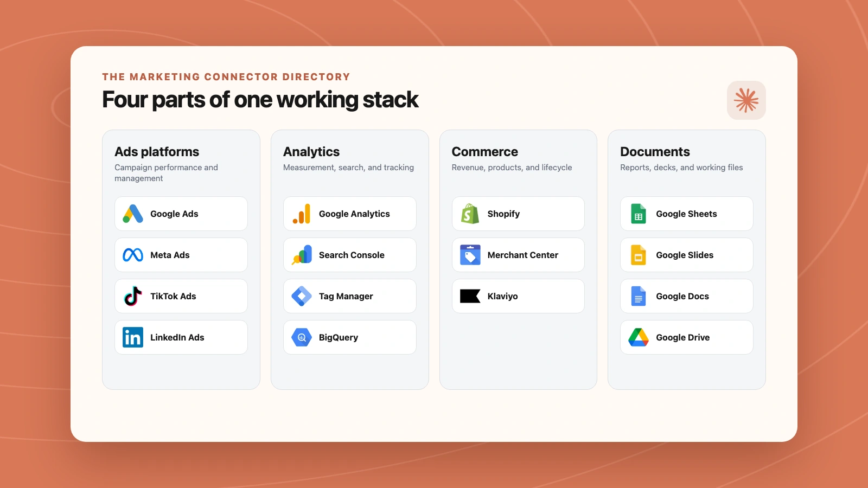Select the LinkedIn Ads label
Screen dimensions: 868x488
coord(177,337)
